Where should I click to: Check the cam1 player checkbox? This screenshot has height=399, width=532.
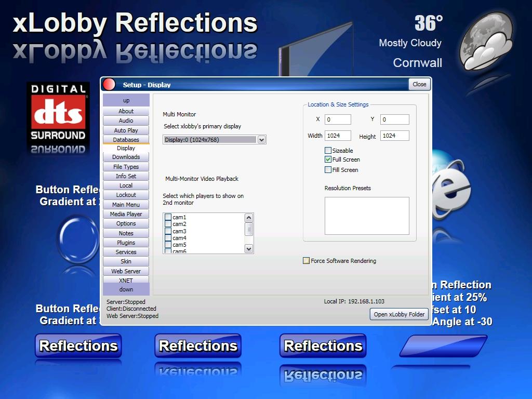click(168, 217)
